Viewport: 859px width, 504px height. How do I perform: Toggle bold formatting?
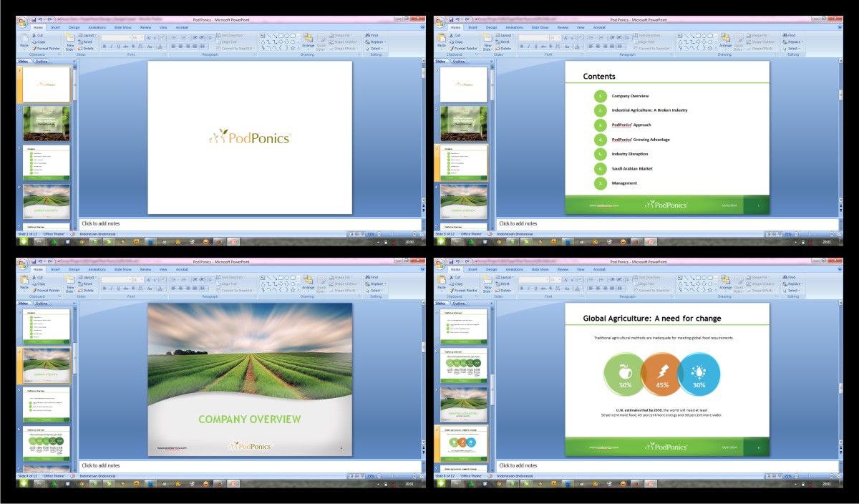pyautogui.click(x=104, y=46)
